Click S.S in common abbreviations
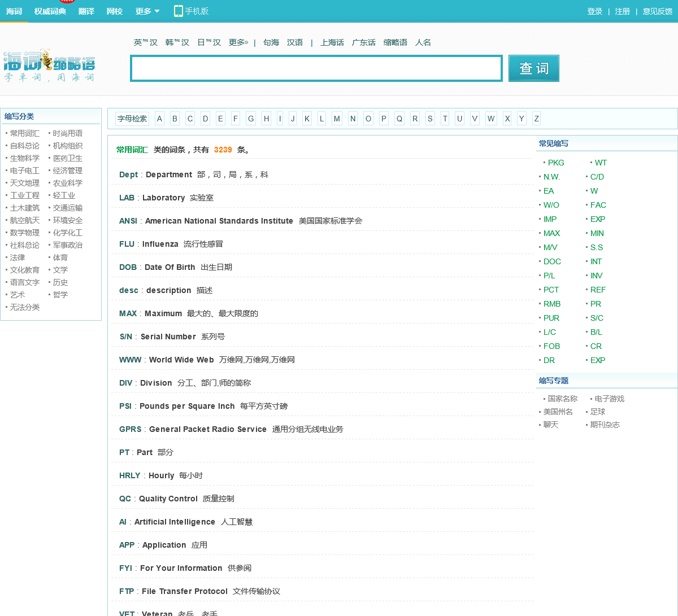Screen dimensions: 678x616 597,247
